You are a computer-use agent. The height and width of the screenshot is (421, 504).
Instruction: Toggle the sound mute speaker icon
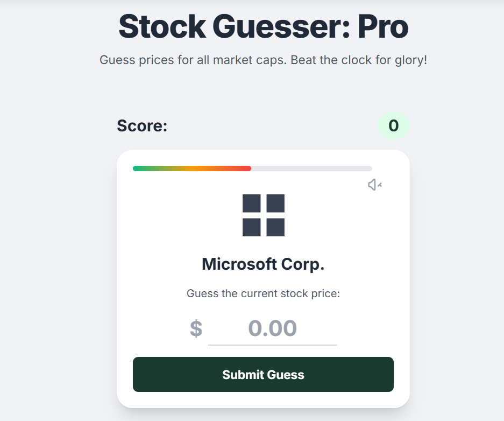click(x=374, y=185)
